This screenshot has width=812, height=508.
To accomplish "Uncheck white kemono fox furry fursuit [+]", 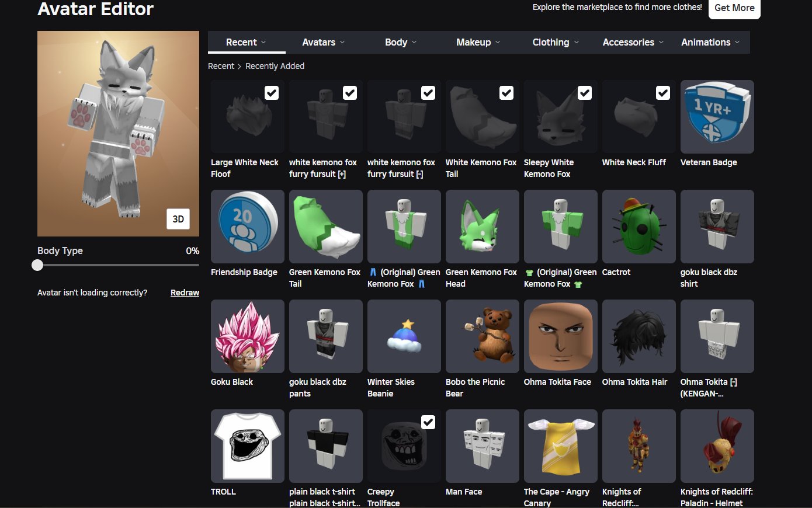I will click(x=350, y=93).
